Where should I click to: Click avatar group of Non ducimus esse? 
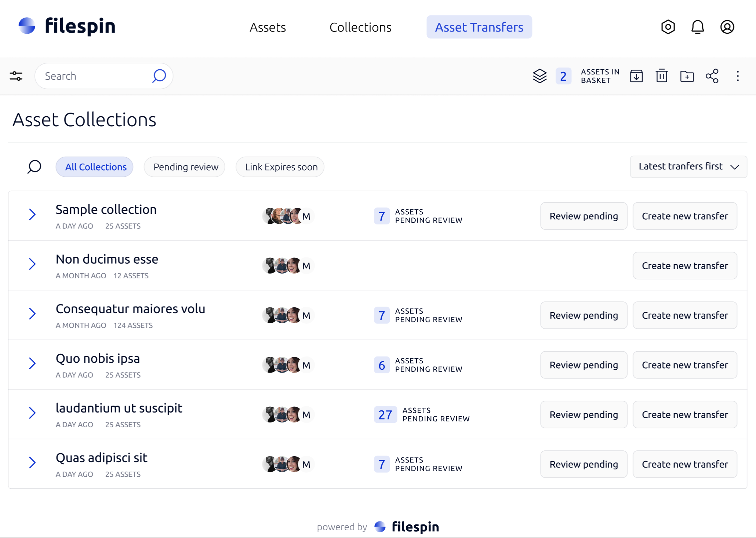(288, 266)
